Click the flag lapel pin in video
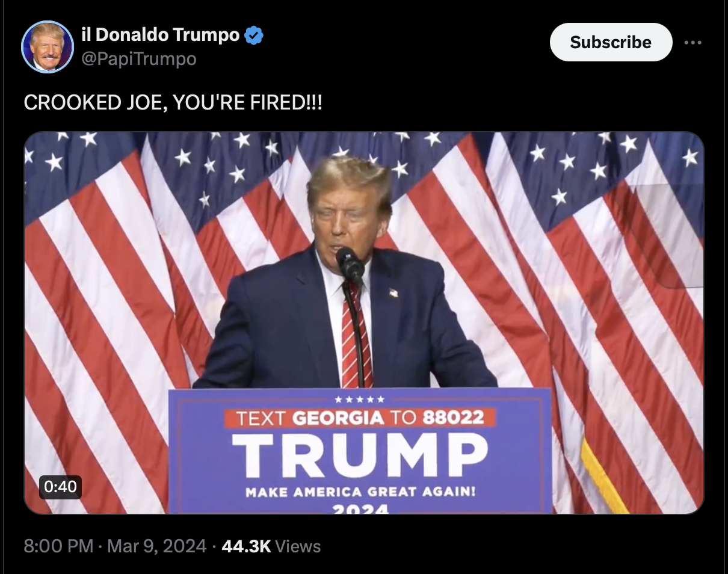 click(393, 293)
